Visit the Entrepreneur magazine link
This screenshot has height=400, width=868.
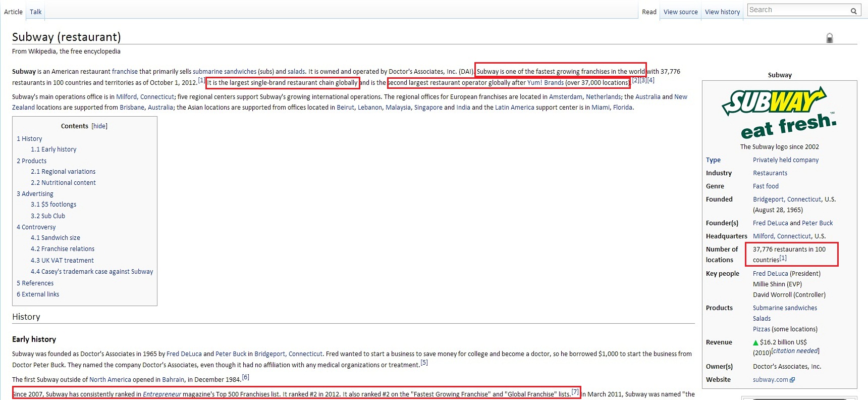pyautogui.click(x=162, y=394)
